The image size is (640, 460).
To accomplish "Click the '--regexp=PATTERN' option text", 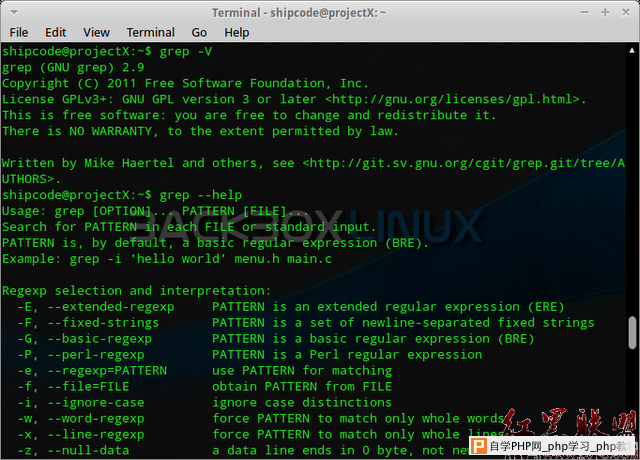I will click(107, 371).
